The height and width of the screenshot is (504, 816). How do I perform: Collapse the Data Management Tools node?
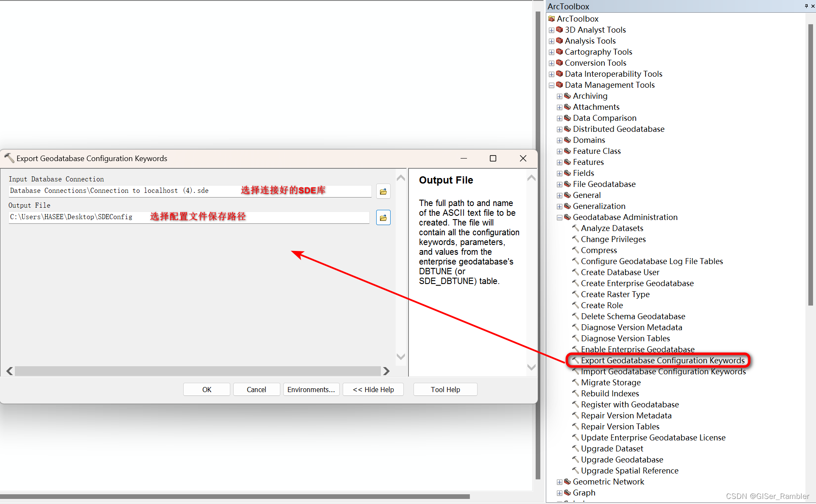tap(551, 85)
